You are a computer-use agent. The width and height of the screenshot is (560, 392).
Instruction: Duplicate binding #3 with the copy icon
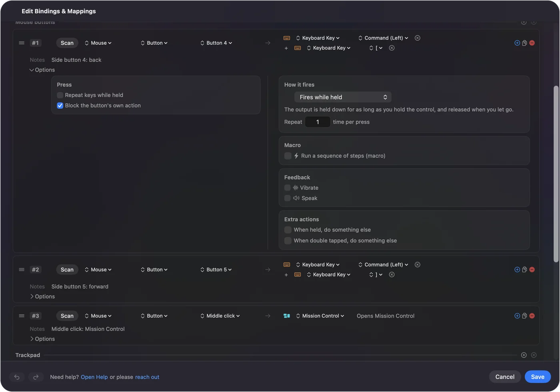coord(524,316)
